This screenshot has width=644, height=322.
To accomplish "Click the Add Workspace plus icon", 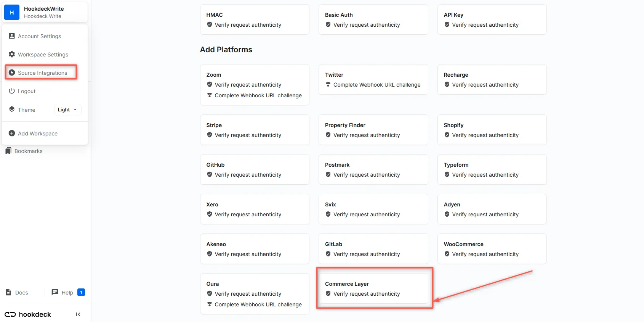I will point(12,133).
